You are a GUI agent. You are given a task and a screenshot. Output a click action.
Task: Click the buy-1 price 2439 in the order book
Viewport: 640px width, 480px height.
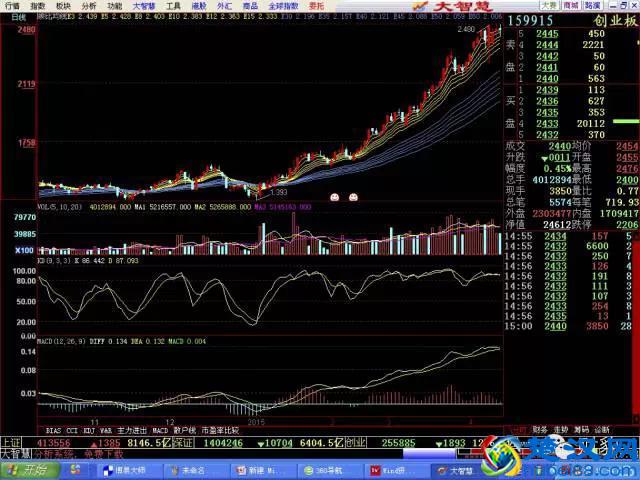click(547, 90)
